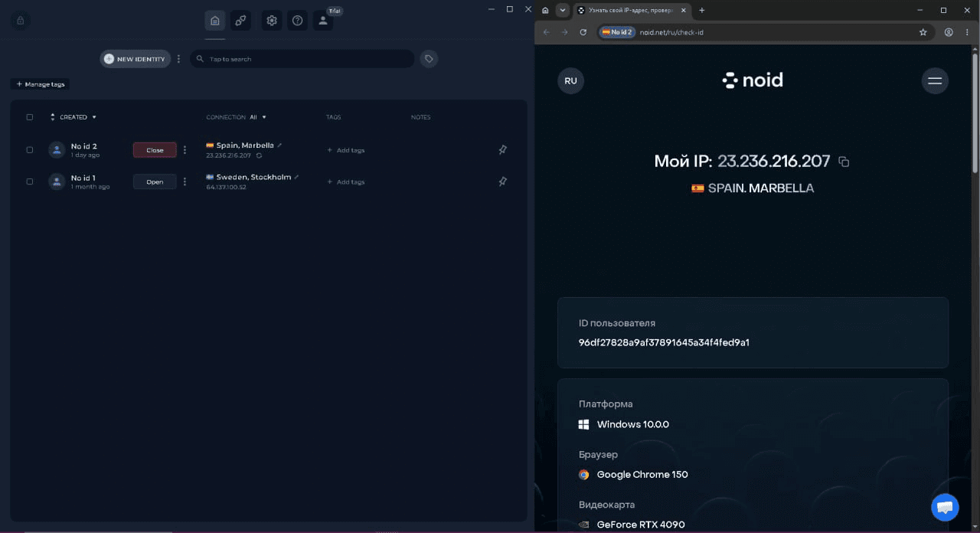Add tags to No id 1

[x=346, y=181]
